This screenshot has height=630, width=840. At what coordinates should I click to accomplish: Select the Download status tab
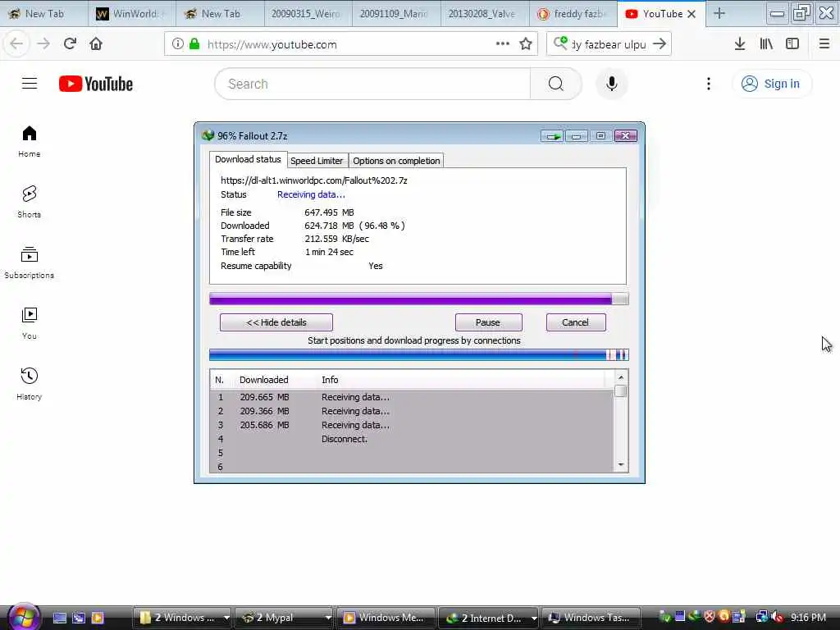point(248,159)
